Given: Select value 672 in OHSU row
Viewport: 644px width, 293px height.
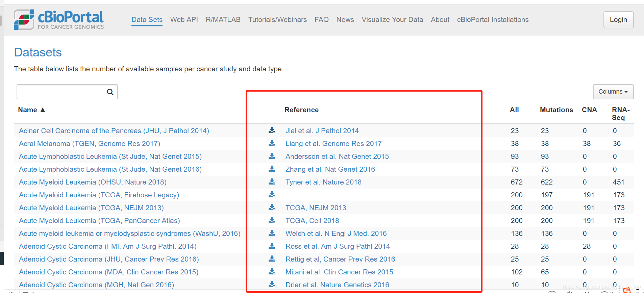Looking at the screenshot, I should (517, 182).
